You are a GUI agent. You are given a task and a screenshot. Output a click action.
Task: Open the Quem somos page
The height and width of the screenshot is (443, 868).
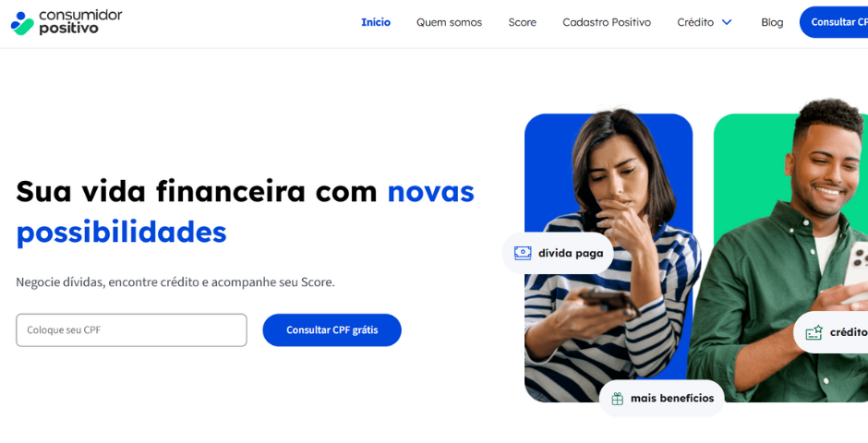(x=449, y=22)
